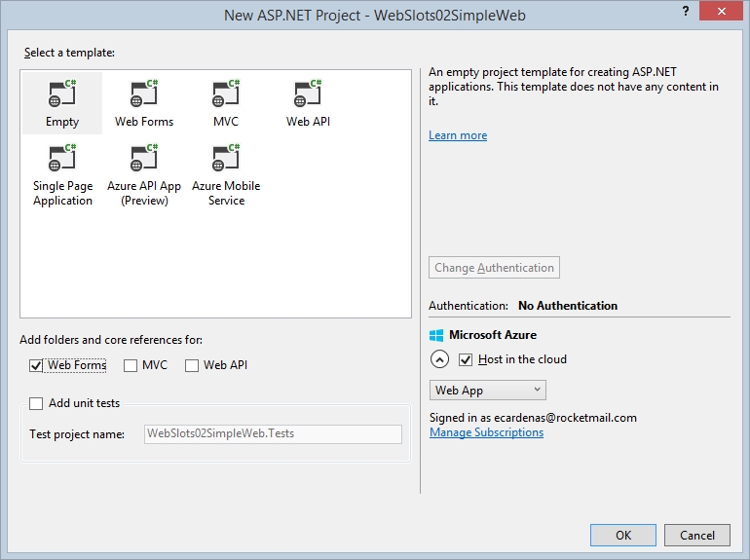This screenshot has height=560, width=750.
Task: Click the 'Authentication:' label
Action: point(469,306)
